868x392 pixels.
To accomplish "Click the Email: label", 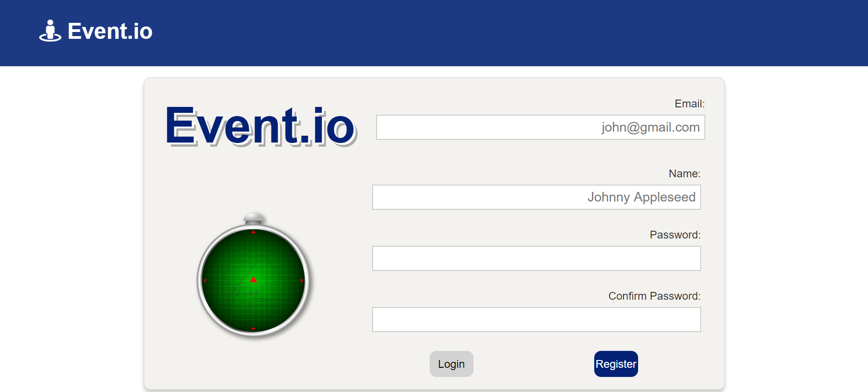I will click(x=690, y=104).
